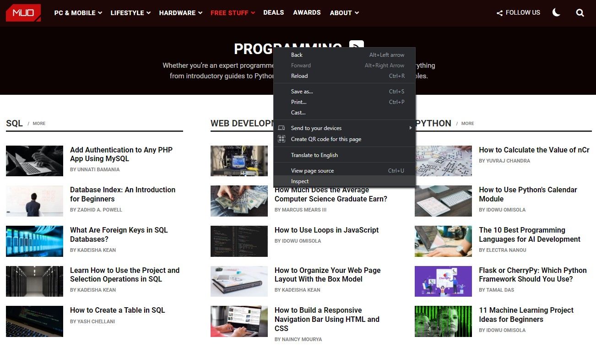Open Add Authentication to Any PHP App article
The width and height of the screenshot is (596, 364).
tap(121, 154)
